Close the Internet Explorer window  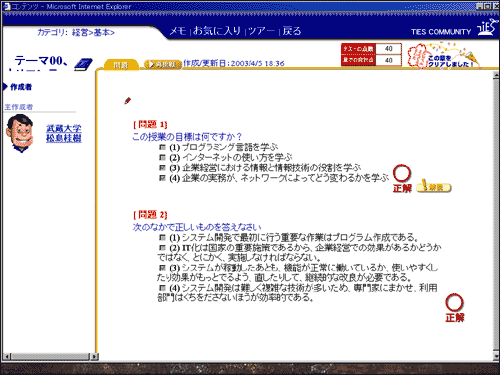point(496,6)
